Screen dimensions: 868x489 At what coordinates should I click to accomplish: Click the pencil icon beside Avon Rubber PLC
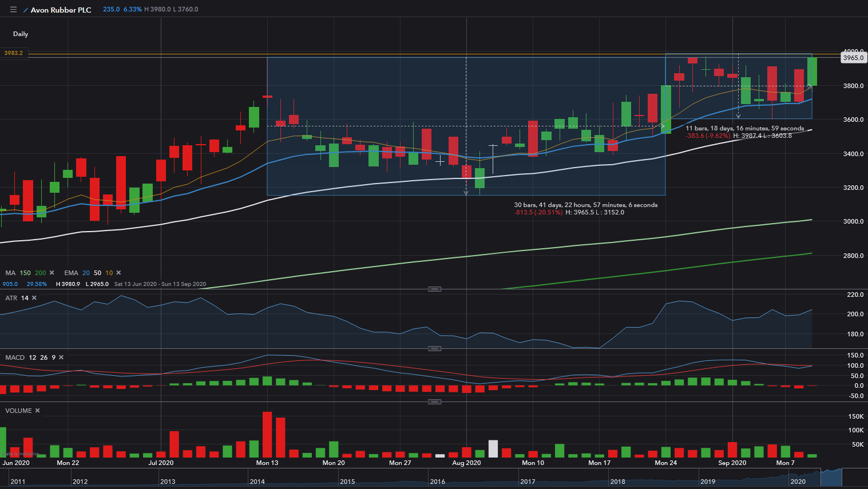[x=26, y=10]
